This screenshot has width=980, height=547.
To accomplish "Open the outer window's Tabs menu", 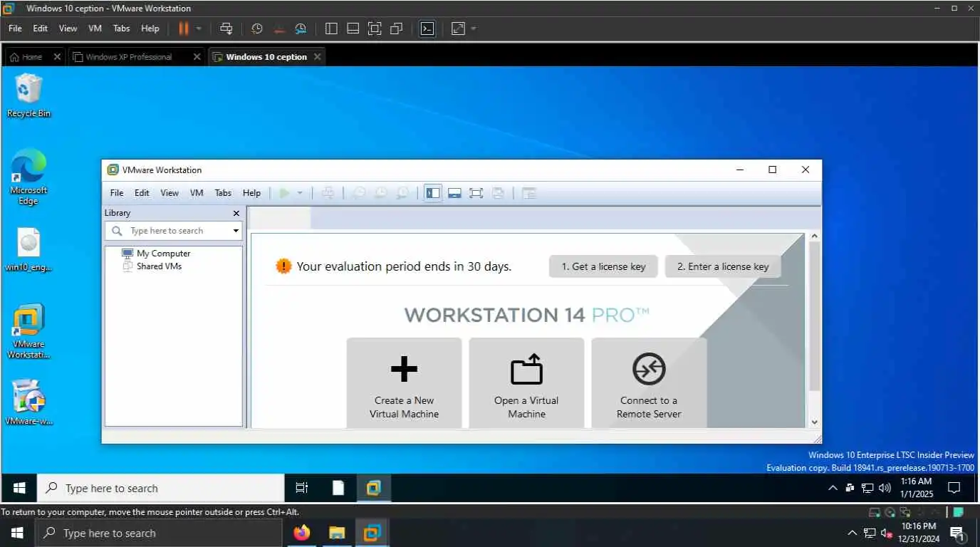I will click(122, 28).
